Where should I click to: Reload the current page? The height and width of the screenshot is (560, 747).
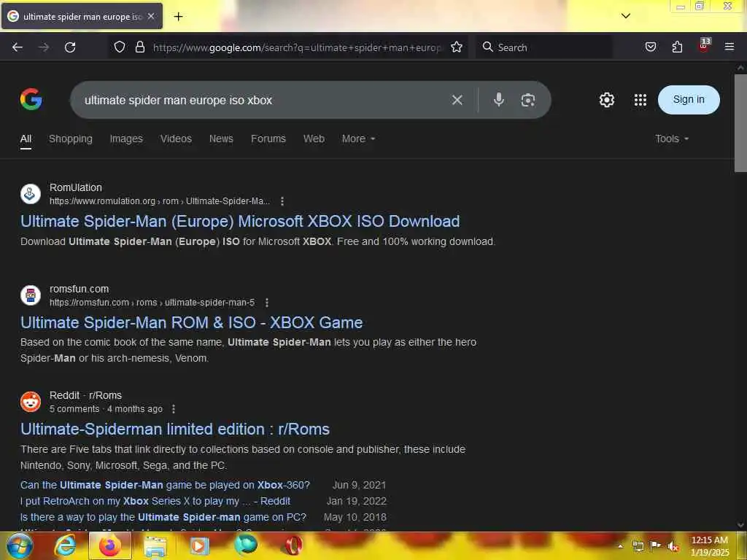[x=70, y=47]
